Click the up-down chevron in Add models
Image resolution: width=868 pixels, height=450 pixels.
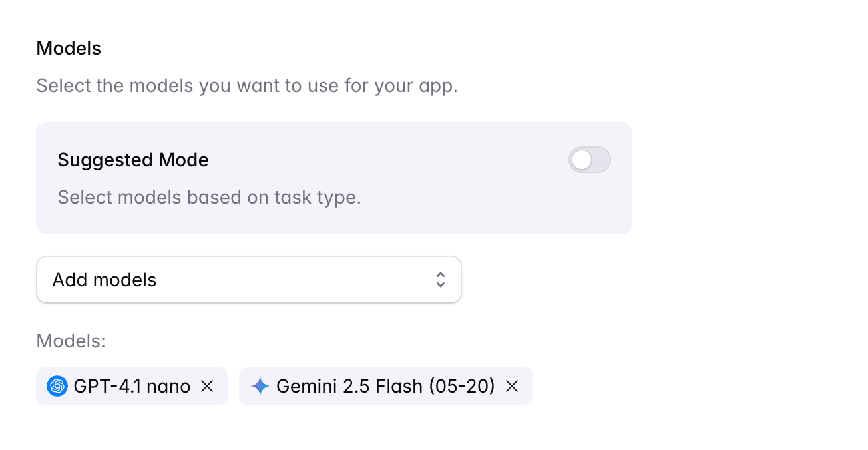(x=440, y=280)
